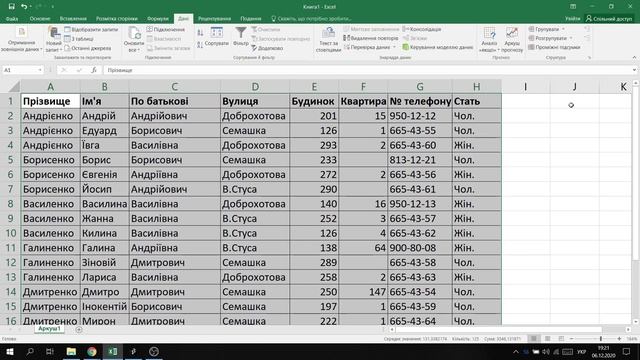
Task: Click Subtotal (Проміжні підсумки)
Action: [x=554, y=47]
